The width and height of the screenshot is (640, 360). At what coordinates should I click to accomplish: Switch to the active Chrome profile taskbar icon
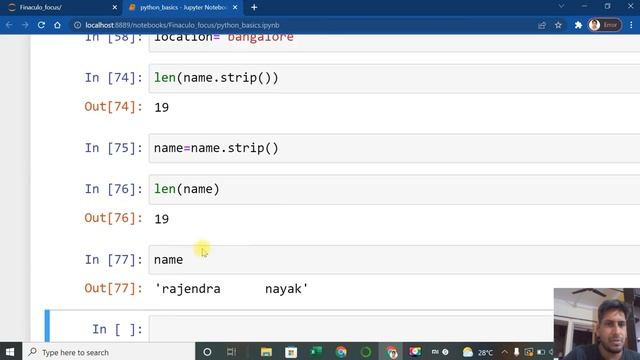click(x=391, y=352)
